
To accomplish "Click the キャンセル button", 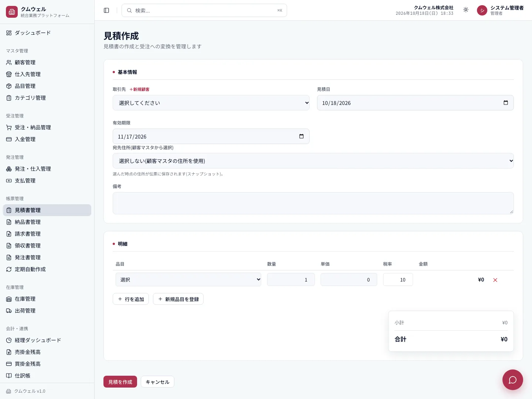I will (157, 382).
